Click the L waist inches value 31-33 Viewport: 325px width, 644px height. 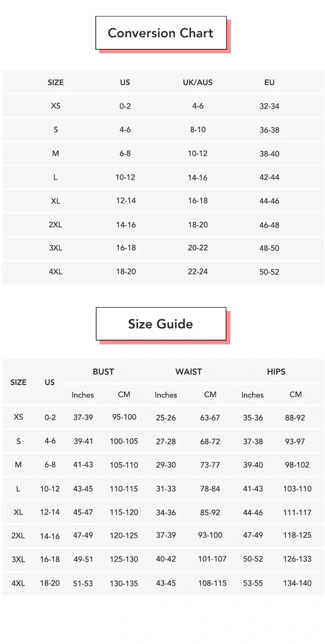(166, 489)
